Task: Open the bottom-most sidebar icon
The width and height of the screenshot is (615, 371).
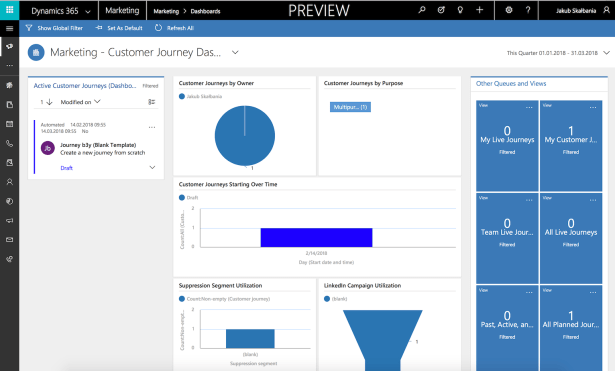Action: click(9, 259)
